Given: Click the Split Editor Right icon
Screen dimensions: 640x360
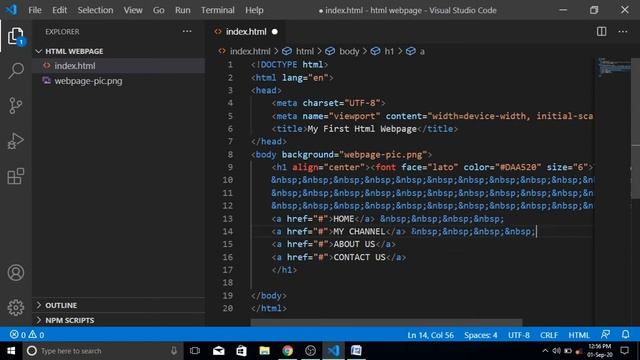Looking at the screenshot, I should click(x=601, y=31).
